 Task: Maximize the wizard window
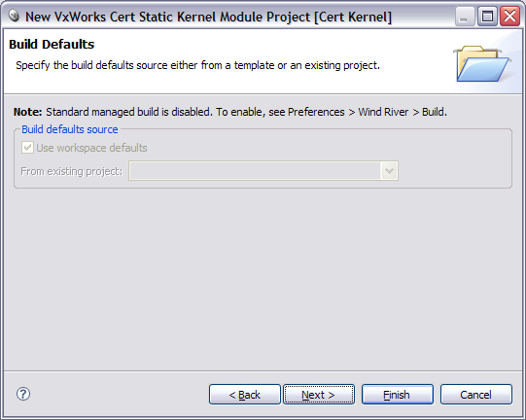[x=487, y=17]
